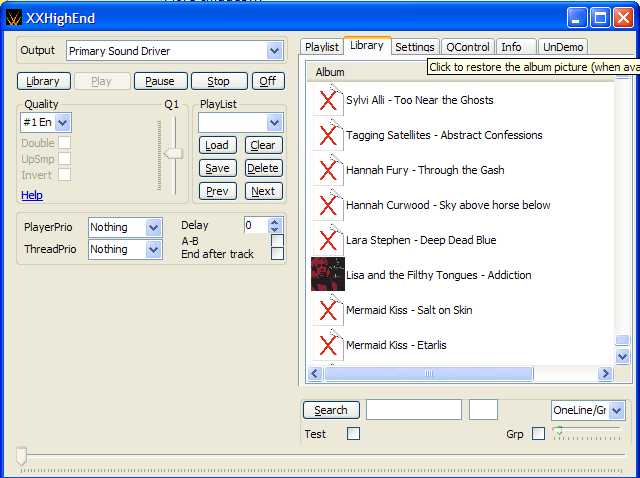
Task: Decrease the Delay value with down arrow
Action: coord(275,229)
